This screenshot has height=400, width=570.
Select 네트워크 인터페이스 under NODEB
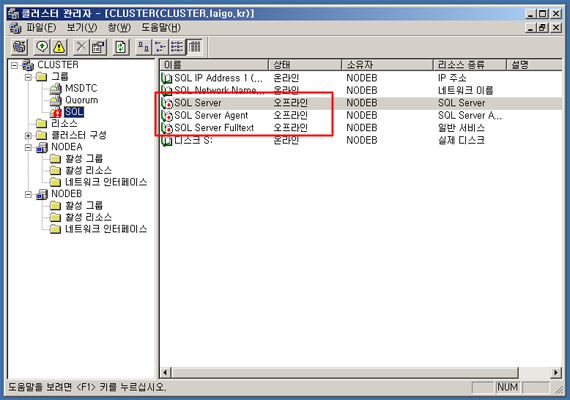[106, 229]
